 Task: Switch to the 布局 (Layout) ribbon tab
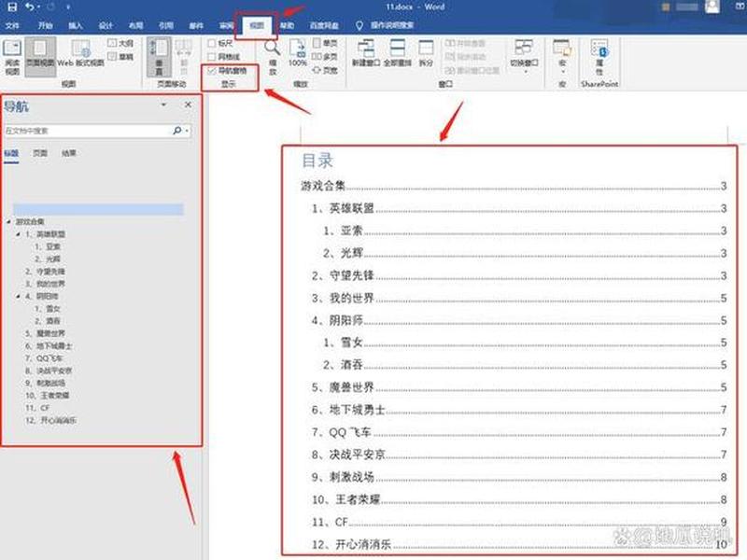[135, 25]
